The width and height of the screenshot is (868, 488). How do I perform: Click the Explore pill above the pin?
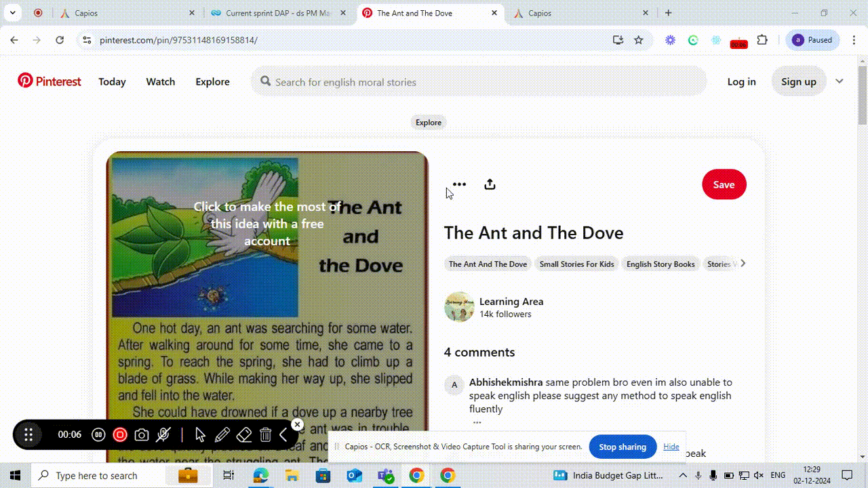[429, 123]
